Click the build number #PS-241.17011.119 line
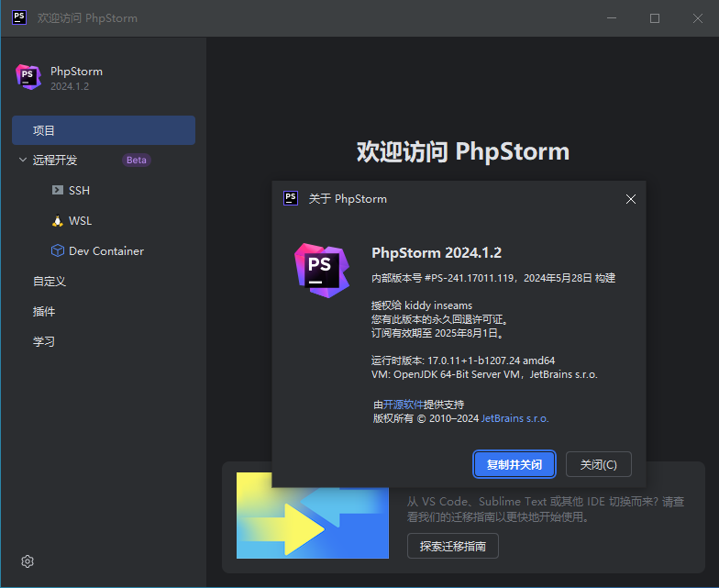The height and width of the screenshot is (588, 719). point(493,278)
